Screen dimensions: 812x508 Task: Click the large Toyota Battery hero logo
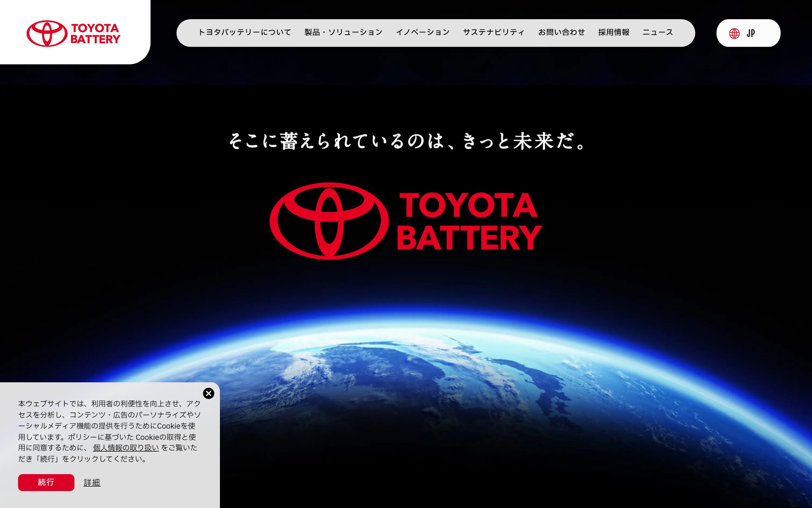pos(406,221)
